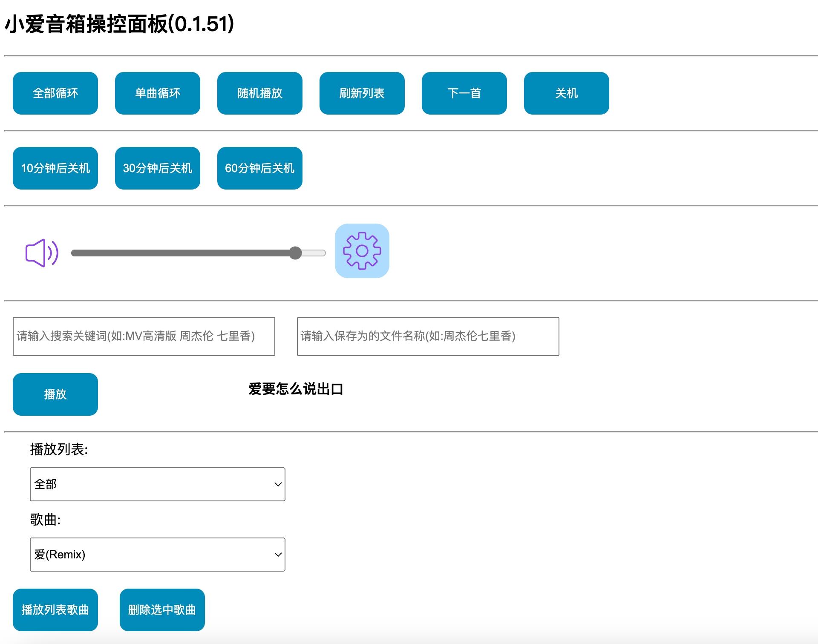
Task: Open settings via the gear icon
Action: point(362,251)
